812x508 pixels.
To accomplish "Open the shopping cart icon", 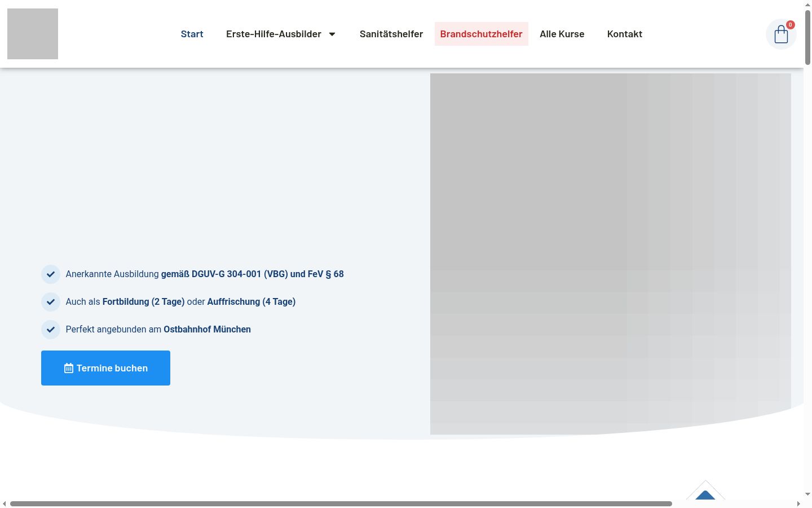I will click(x=781, y=34).
